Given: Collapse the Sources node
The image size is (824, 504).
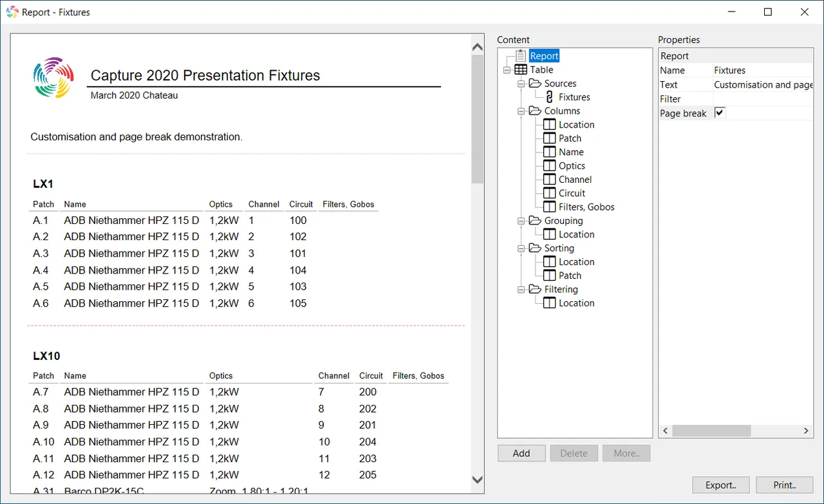Looking at the screenshot, I should point(521,84).
